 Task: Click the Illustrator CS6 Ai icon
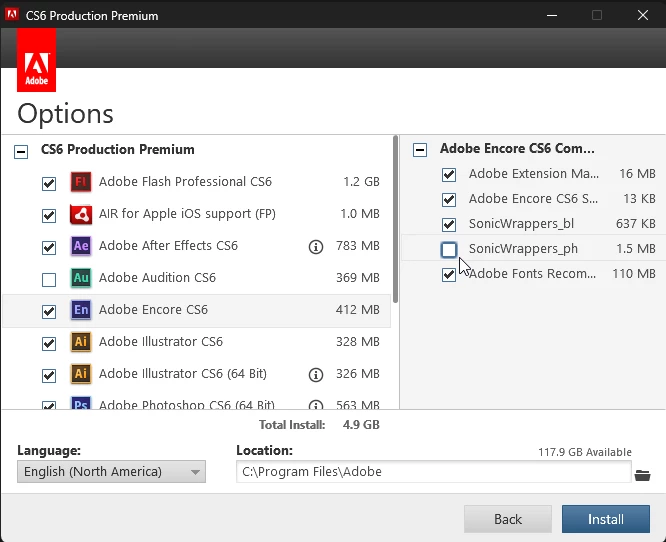pos(81,342)
